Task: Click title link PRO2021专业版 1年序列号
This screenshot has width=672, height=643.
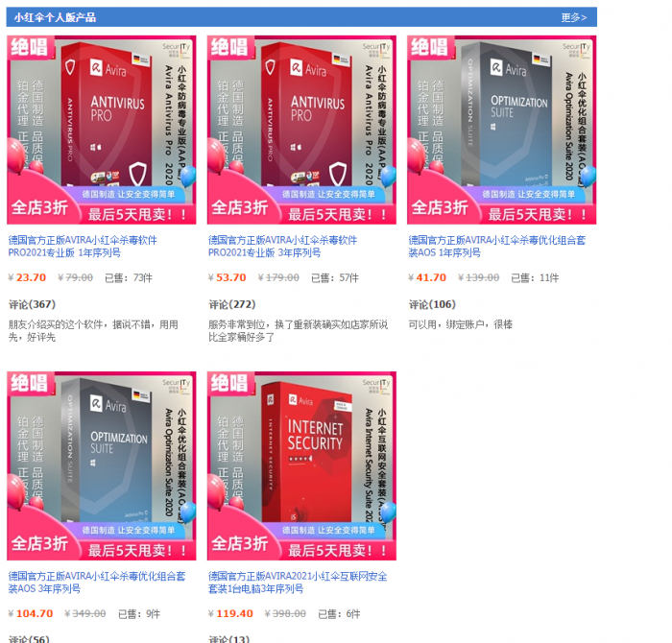Action: point(83,247)
